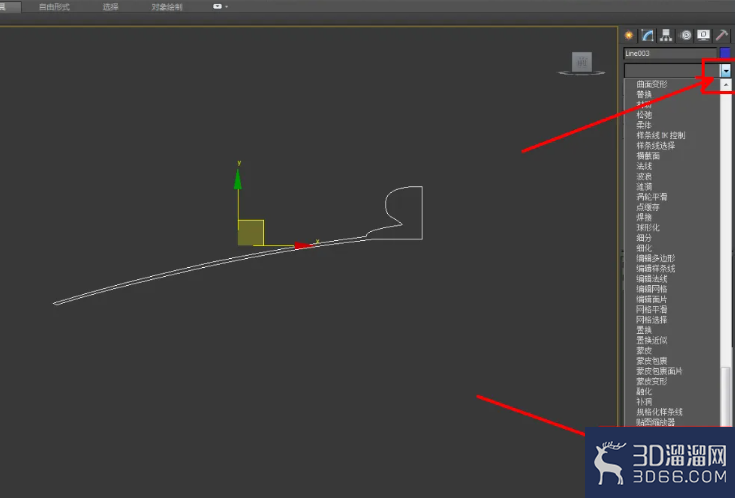
Task: Choose 焊接 from the modifier list
Action: [644, 218]
